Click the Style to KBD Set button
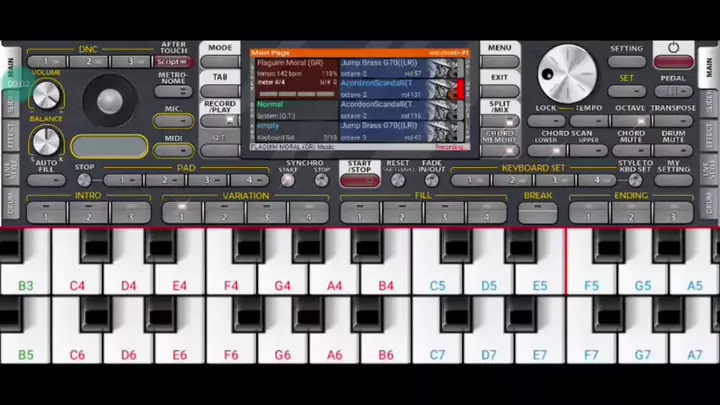 click(x=635, y=181)
